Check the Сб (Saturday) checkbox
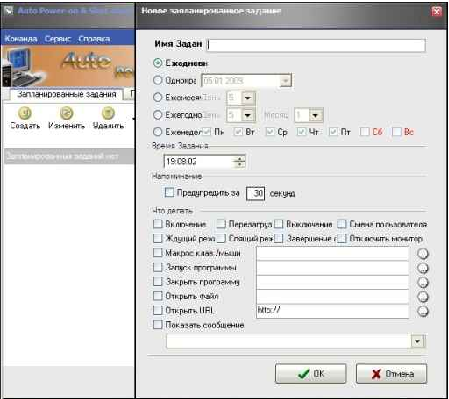The width and height of the screenshot is (449, 399). [365, 132]
